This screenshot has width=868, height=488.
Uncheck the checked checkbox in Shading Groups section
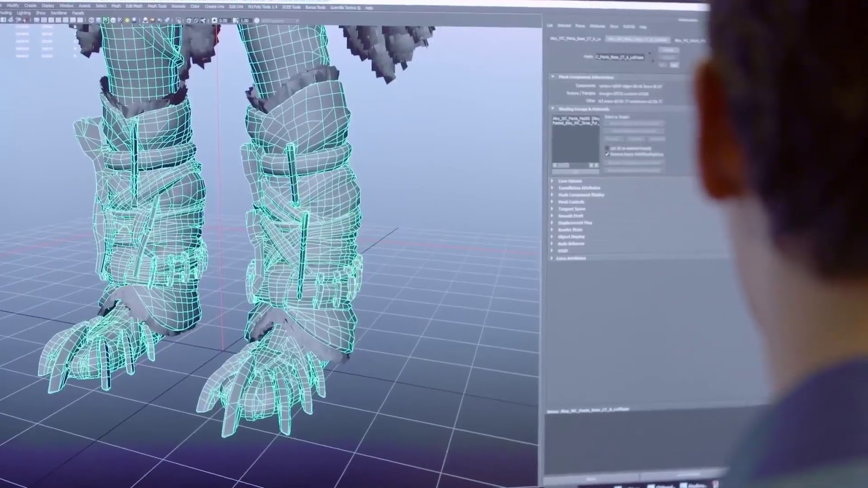607,154
